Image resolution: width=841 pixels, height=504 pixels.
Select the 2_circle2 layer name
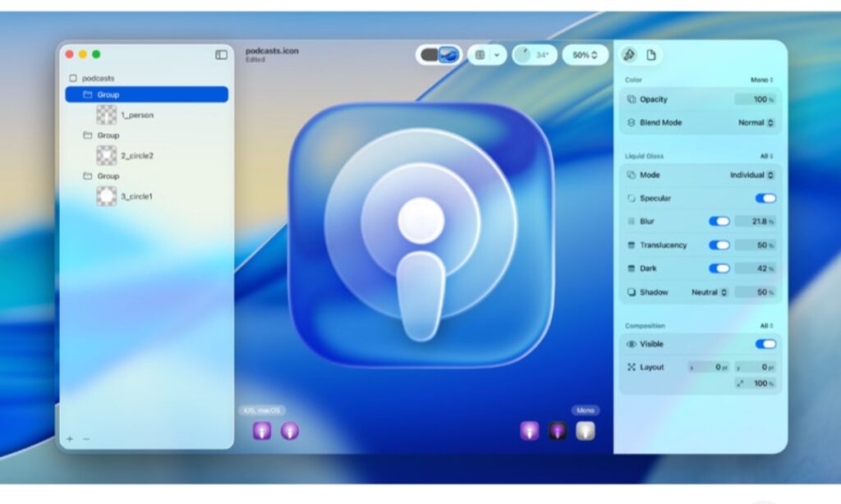point(137,155)
